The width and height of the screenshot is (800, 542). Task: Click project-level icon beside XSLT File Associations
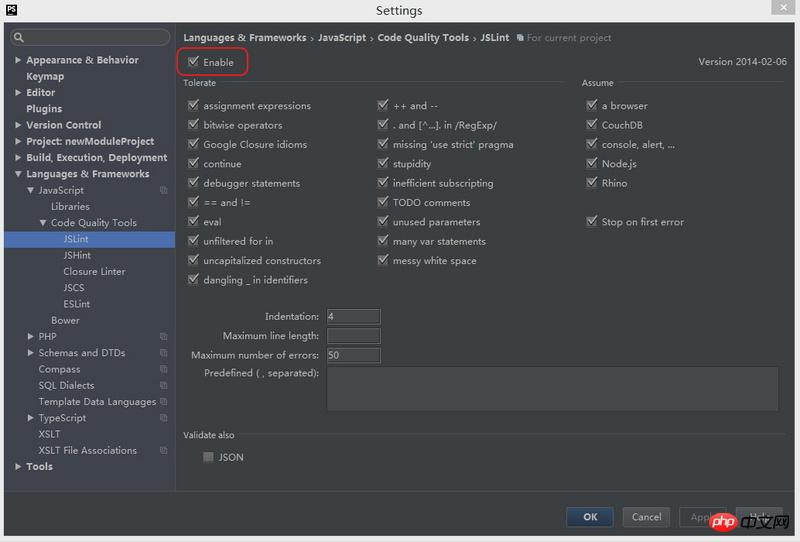pos(163,450)
